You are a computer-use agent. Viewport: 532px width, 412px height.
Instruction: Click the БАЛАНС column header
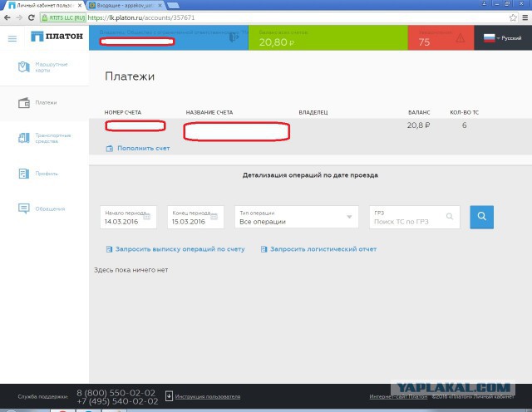point(419,112)
